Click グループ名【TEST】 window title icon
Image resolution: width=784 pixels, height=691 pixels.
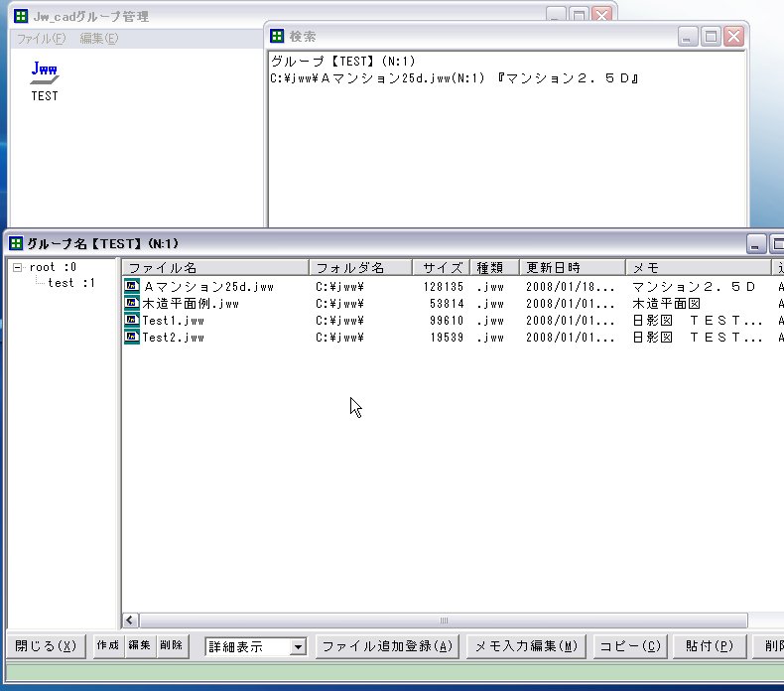click(16, 243)
